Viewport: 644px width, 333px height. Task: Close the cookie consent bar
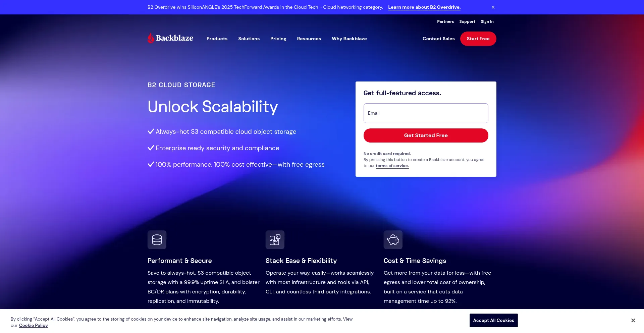tap(633, 321)
